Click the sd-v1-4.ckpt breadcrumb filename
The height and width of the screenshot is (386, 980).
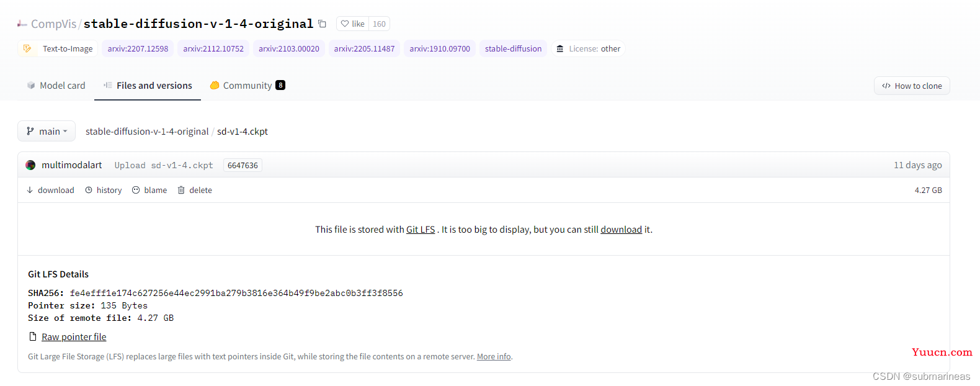pos(243,132)
